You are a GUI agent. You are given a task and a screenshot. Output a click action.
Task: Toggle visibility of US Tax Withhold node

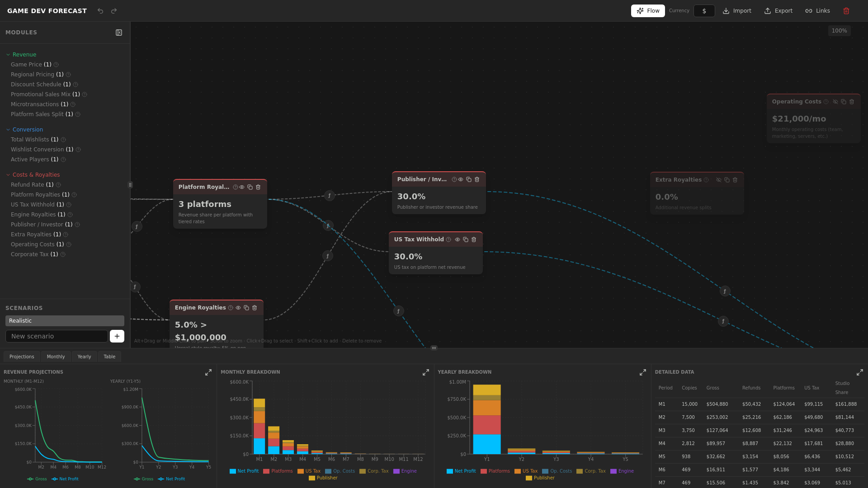click(458, 239)
